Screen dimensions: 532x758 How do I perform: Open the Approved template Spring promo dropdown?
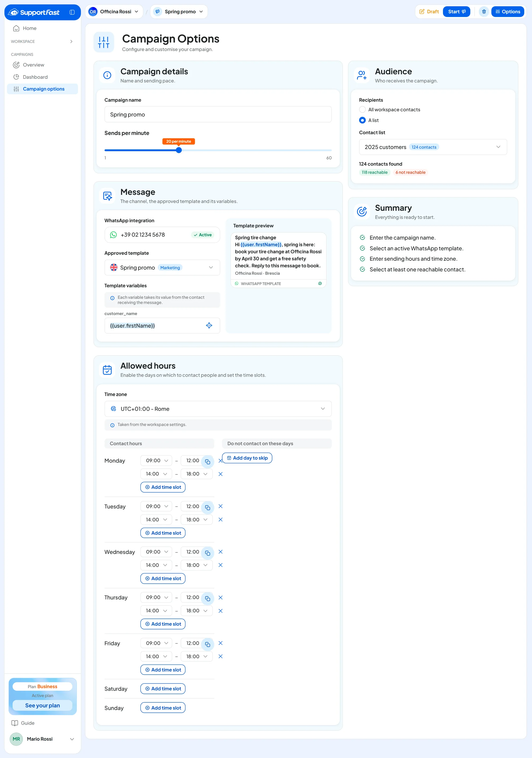(162, 267)
